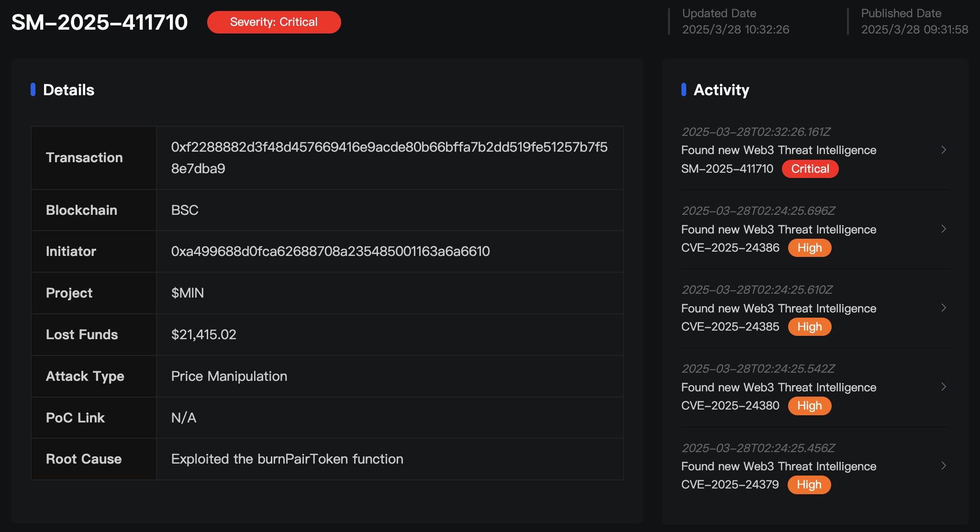The width and height of the screenshot is (980, 532).
Task: Click High badge for CVE-2025-24385
Action: [x=809, y=327]
